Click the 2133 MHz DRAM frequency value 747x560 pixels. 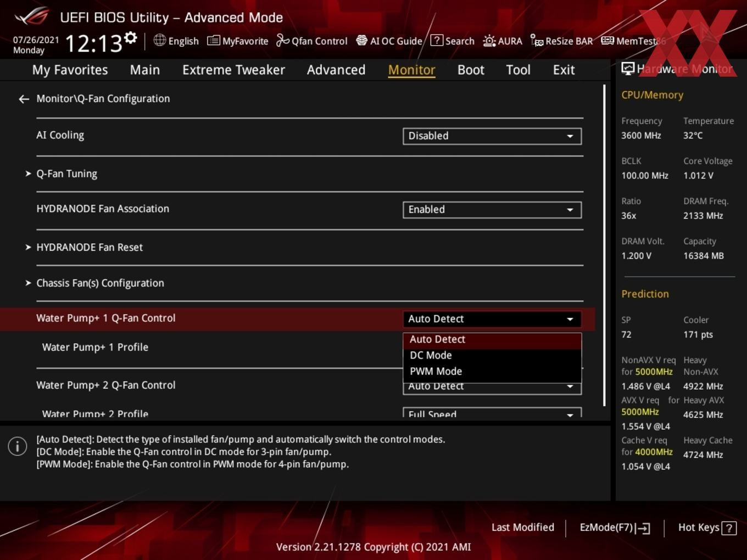pos(703,216)
